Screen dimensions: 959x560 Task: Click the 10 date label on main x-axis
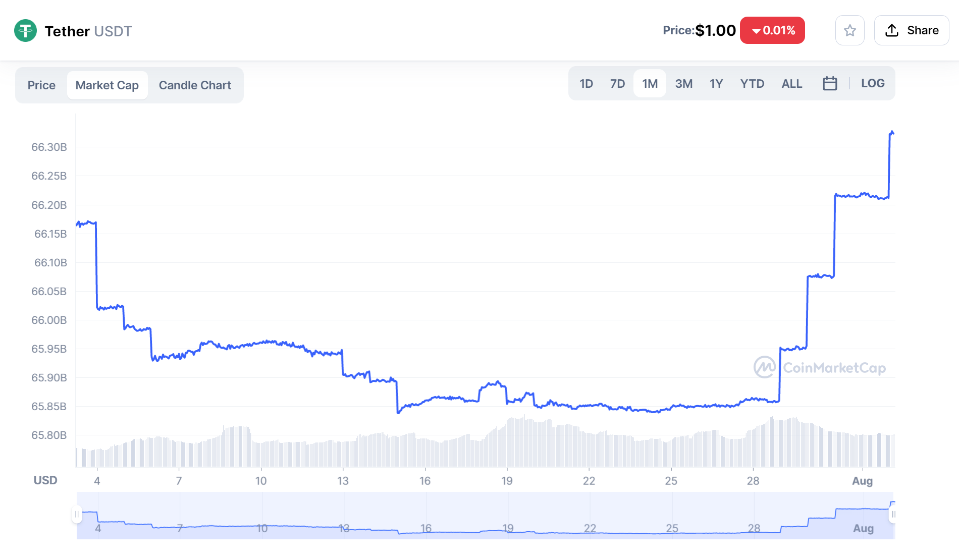pos(261,481)
